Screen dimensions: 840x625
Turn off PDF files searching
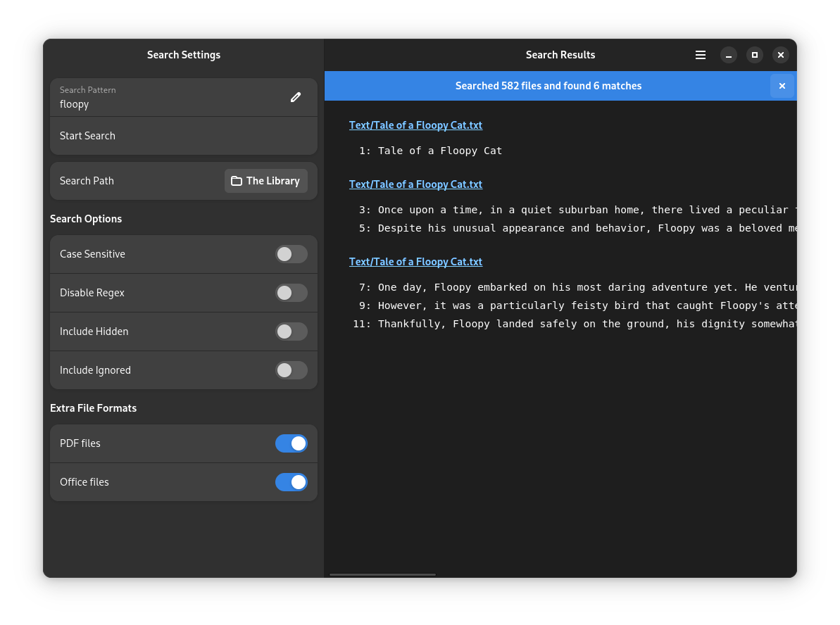tap(291, 443)
